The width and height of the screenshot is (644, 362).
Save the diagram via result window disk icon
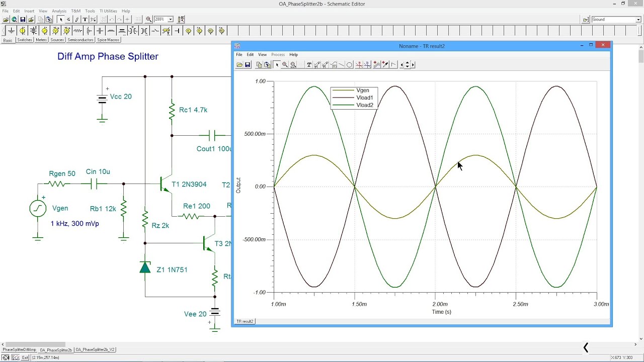coord(248,64)
